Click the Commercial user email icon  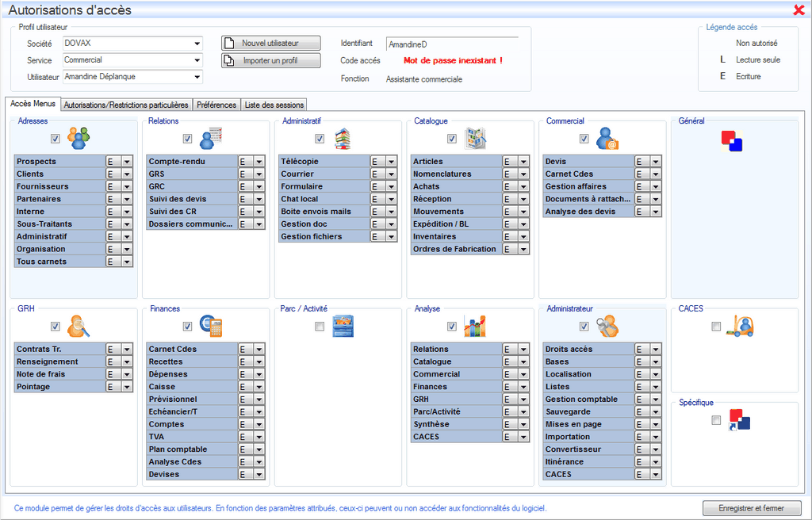[607, 138]
